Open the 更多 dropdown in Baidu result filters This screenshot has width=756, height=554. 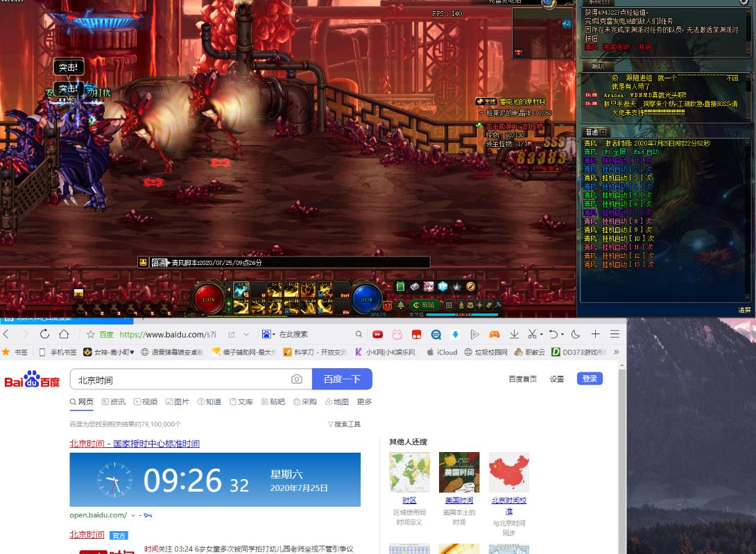pyautogui.click(x=363, y=401)
